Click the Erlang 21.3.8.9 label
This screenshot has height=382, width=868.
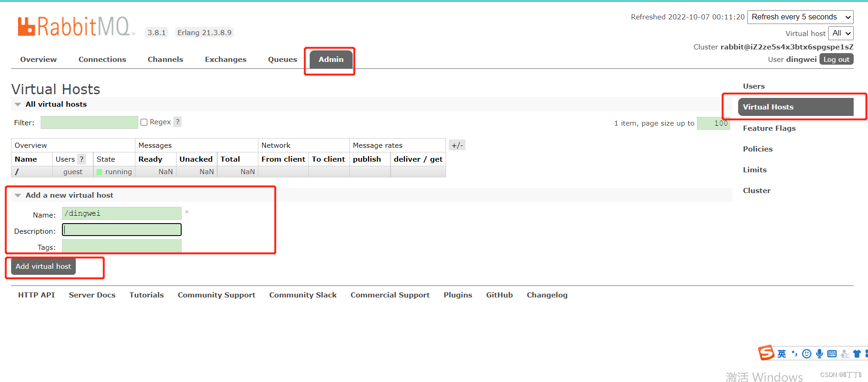pyautogui.click(x=204, y=32)
